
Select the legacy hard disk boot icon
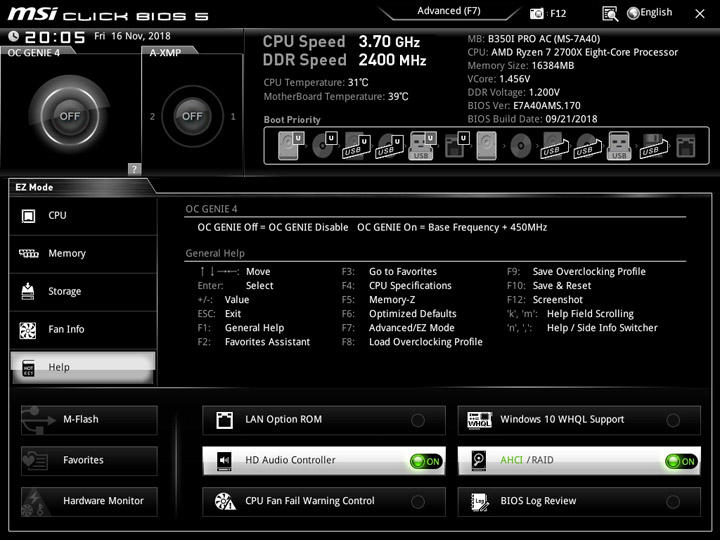tap(486, 146)
